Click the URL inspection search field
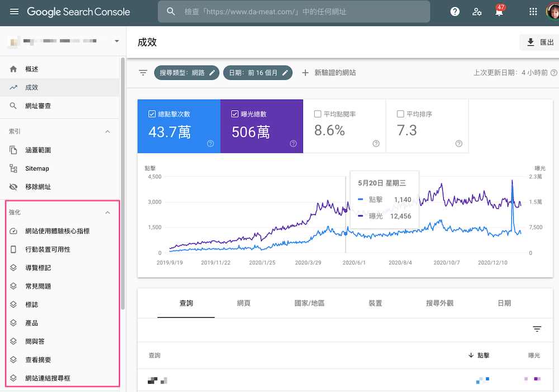This screenshot has height=392, width=559. pyautogui.click(x=294, y=12)
